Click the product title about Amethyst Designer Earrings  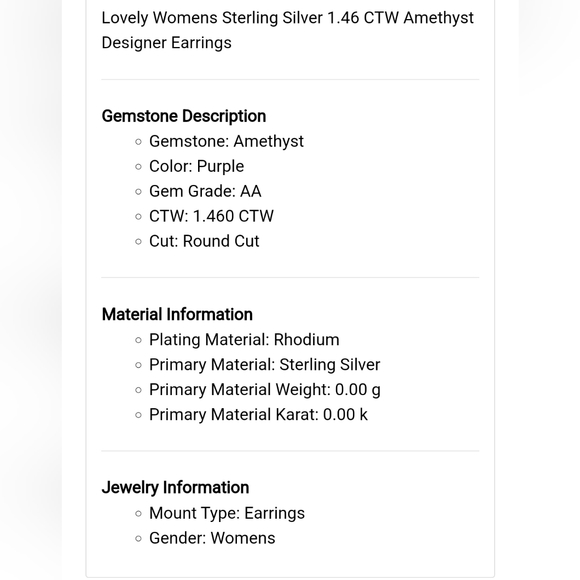pos(287,30)
